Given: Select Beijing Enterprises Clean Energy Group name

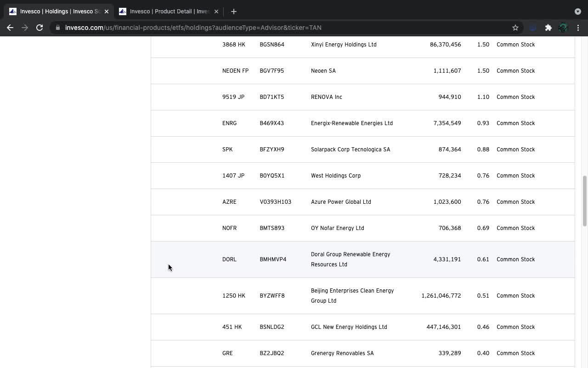Looking at the screenshot, I should click(x=352, y=296).
